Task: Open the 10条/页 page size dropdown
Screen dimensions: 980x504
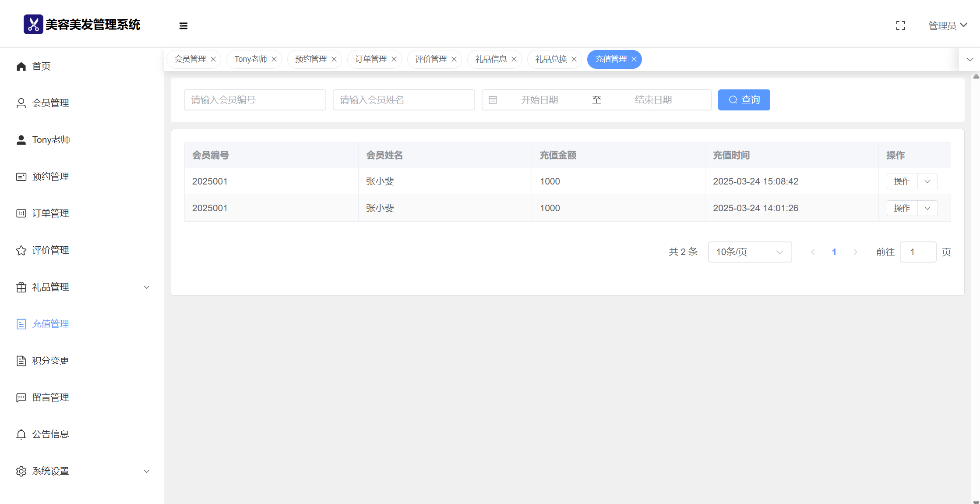Action: [x=749, y=252]
